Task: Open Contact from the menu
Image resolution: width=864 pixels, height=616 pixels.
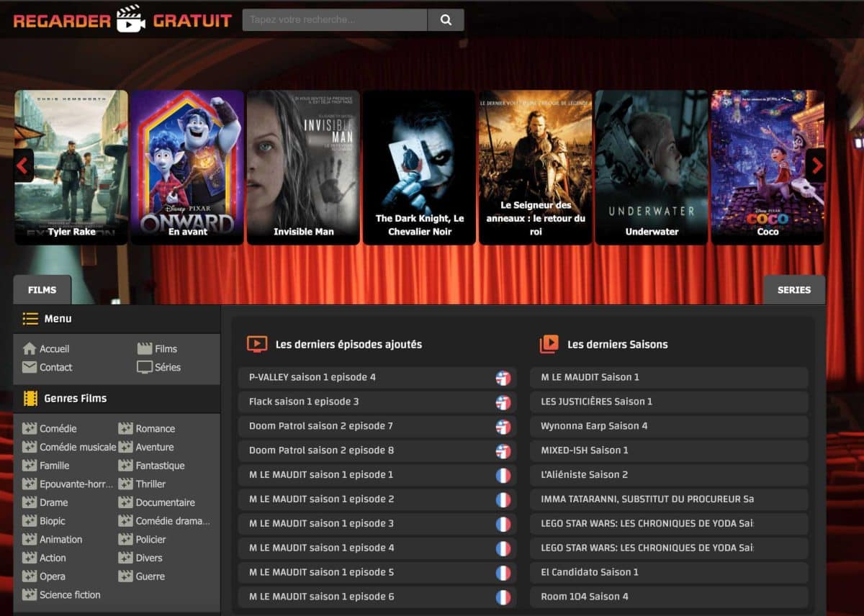Action: (x=56, y=367)
